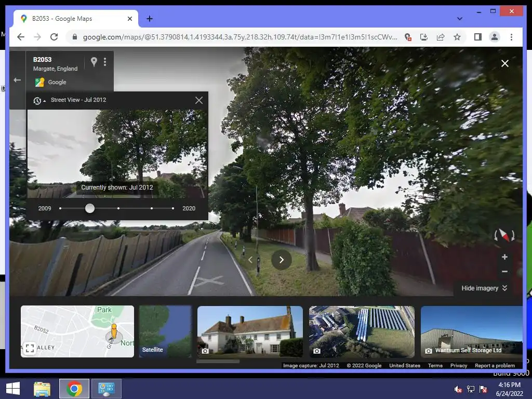Open Wantsum Self Storage Ltd photo
Screen dimensions: 532x399
click(x=472, y=332)
